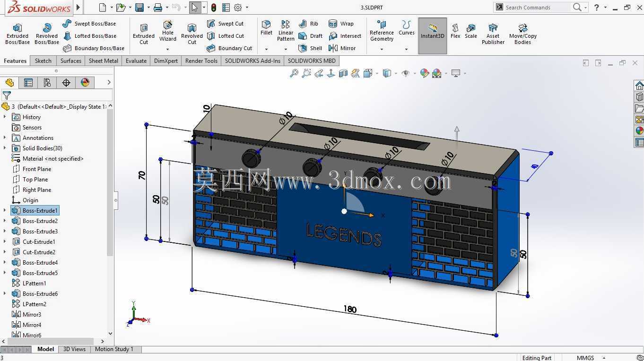644x361 pixels.
Task: Expand the Annotations folder node
Action: click(x=5, y=138)
